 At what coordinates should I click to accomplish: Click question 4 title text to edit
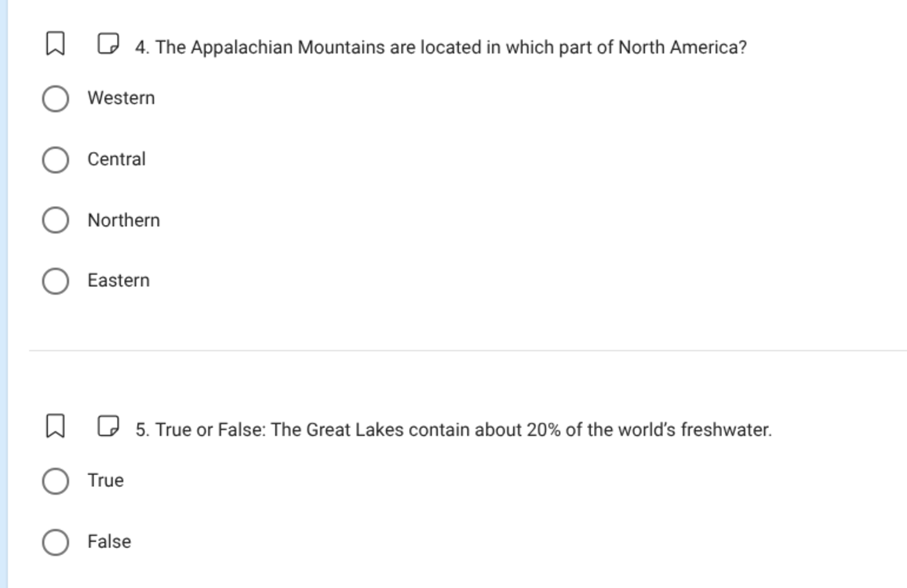pyautogui.click(x=439, y=47)
